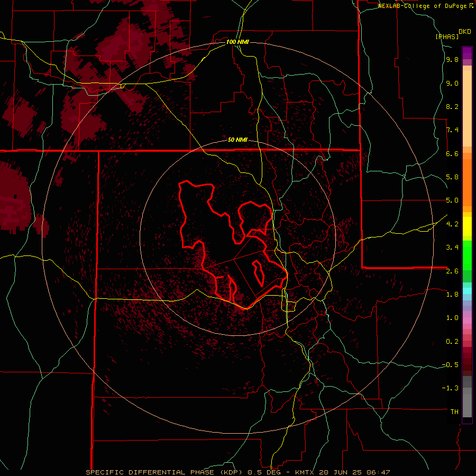Click the 3.4 value on the scale
The height and width of the screenshot is (476, 476).
click(x=452, y=248)
